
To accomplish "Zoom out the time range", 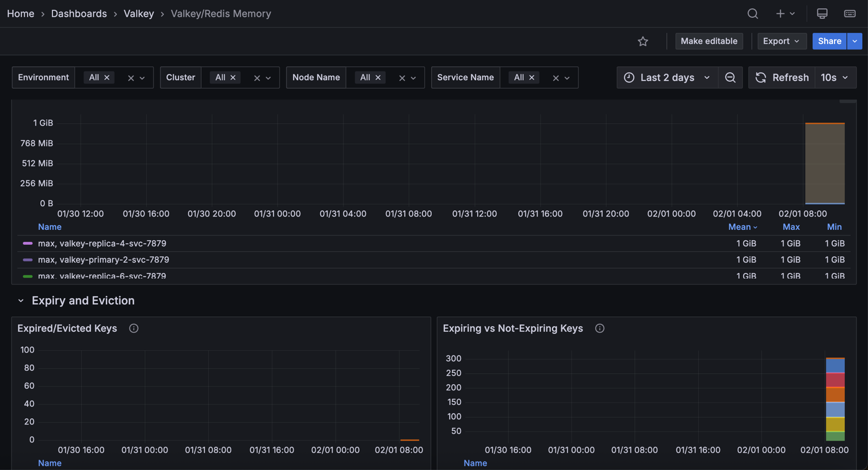I will (730, 77).
